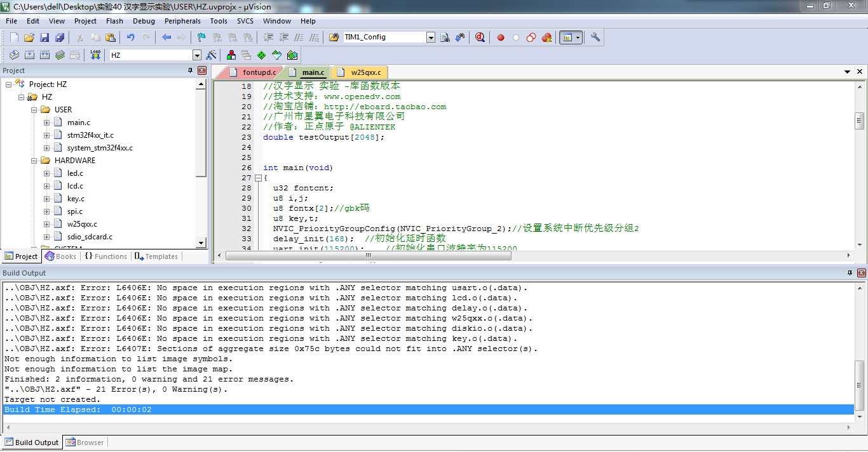Image resolution: width=868 pixels, height=452 pixels.
Task: Build the target files
Action: tap(29, 55)
